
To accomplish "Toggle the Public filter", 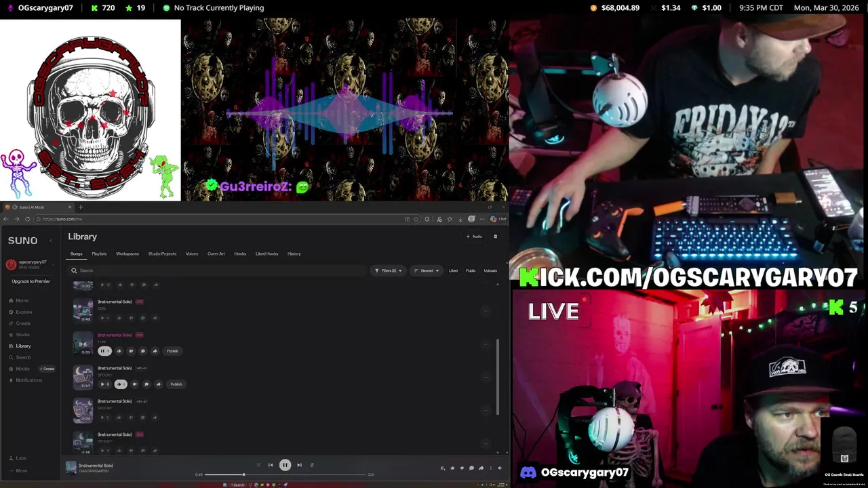I will (x=471, y=270).
